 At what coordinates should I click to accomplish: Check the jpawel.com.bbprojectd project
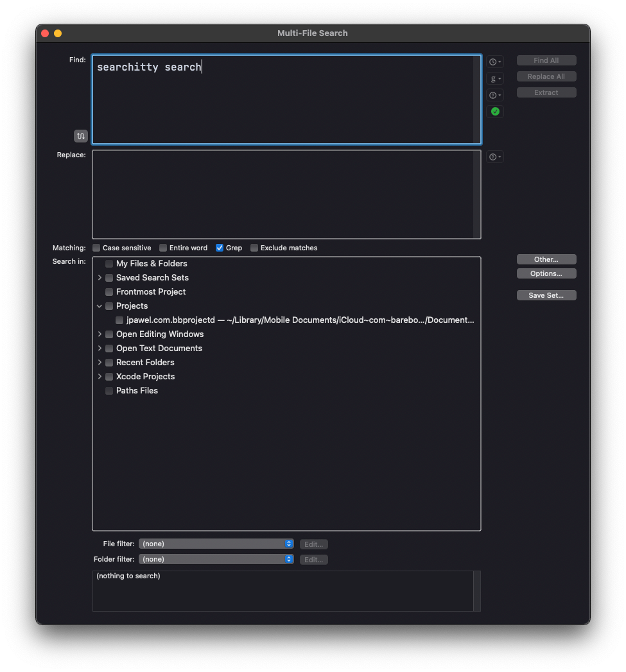click(x=119, y=320)
